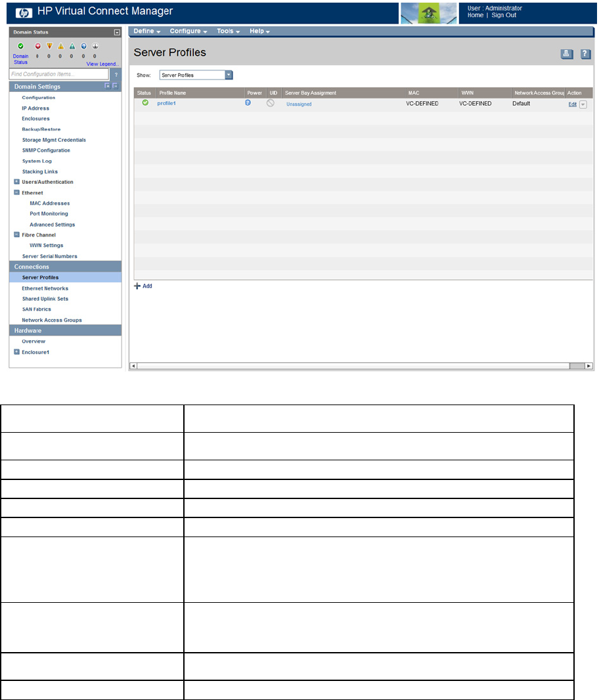Open System Log in sidebar

[37, 161]
